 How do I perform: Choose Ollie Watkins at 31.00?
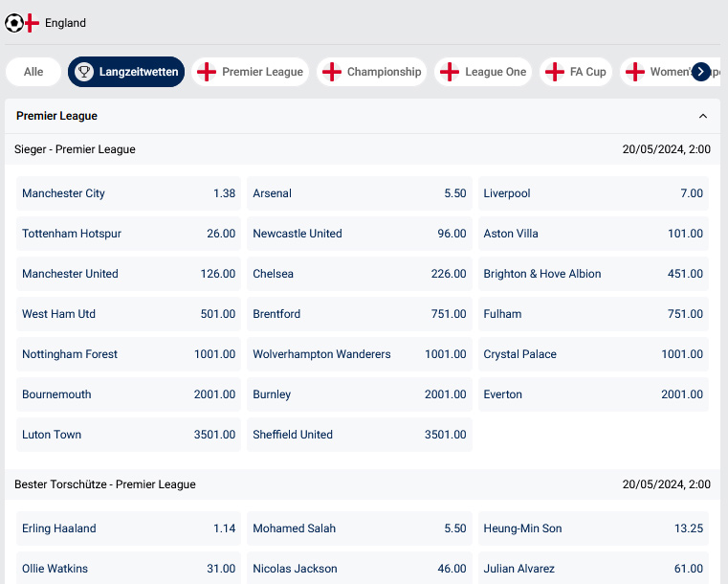tap(128, 569)
